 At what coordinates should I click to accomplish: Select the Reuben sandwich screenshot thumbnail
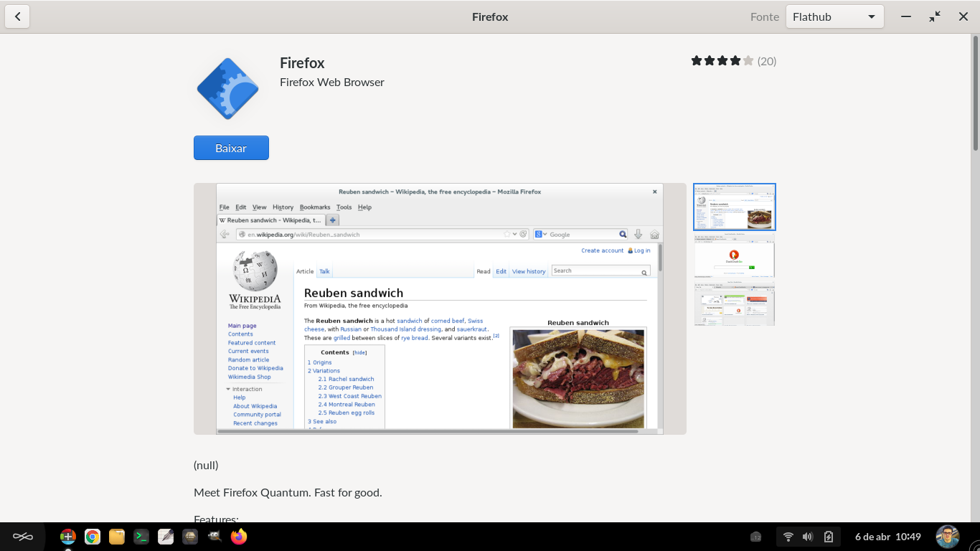(x=735, y=207)
